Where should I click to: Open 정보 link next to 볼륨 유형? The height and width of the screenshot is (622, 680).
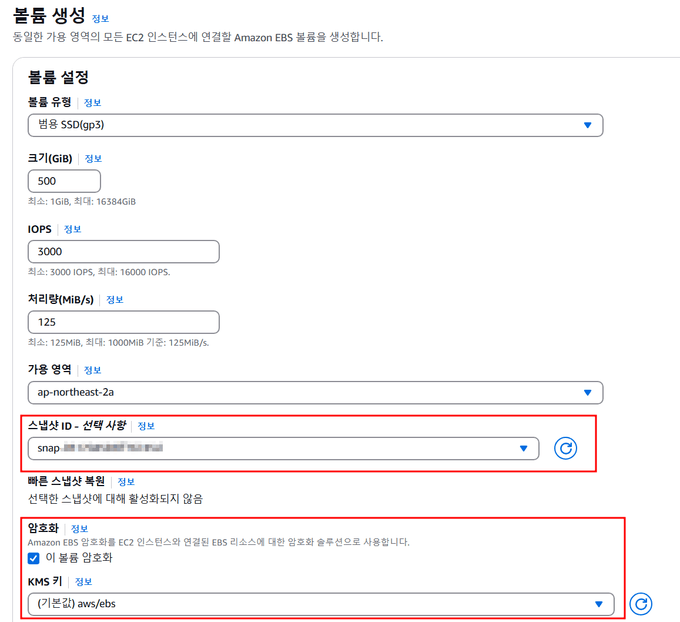(x=92, y=103)
